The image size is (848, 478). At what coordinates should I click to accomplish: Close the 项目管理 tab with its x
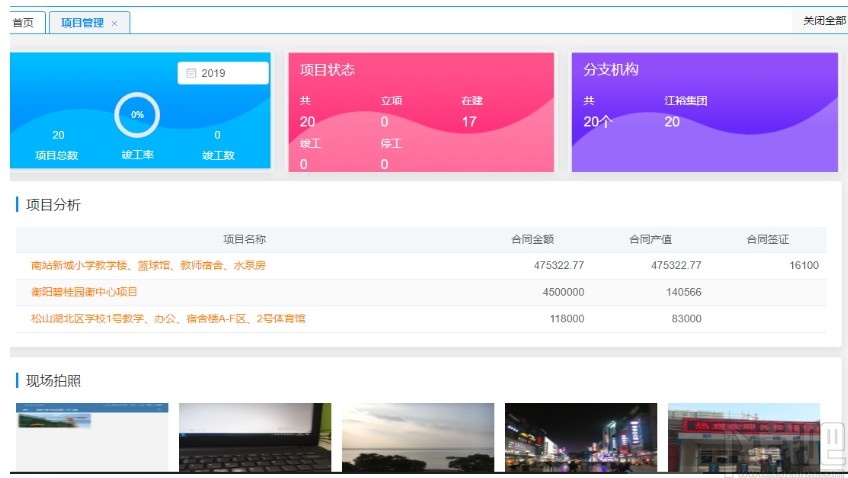click(x=114, y=23)
